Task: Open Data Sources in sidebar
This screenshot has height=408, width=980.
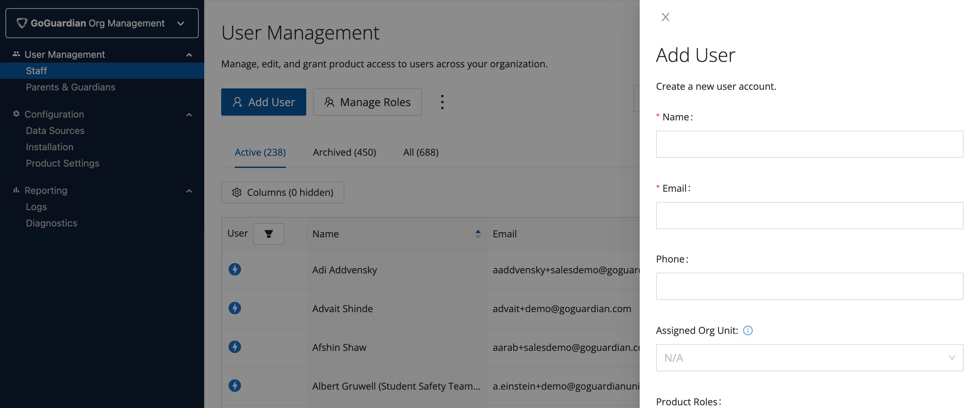Action: [x=55, y=131]
